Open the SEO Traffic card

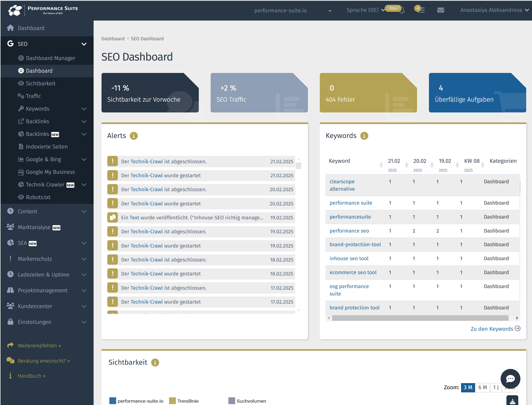pyautogui.click(x=259, y=93)
